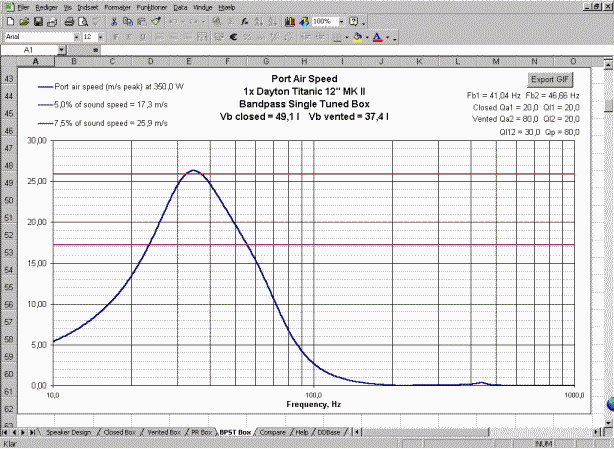614x449 pixels.
Task: Click the fill color paint bucket
Action: [358, 36]
